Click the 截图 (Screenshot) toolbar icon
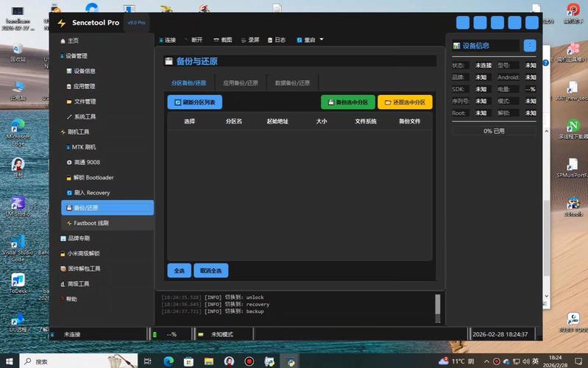Viewport: 588px width, 368px height. [223, 40]
